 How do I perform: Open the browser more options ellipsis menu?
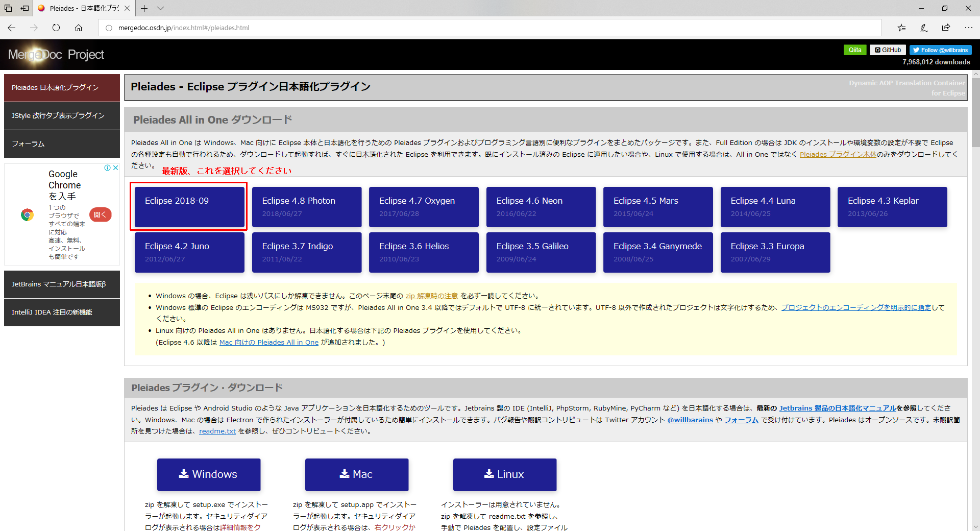(968, 28)
